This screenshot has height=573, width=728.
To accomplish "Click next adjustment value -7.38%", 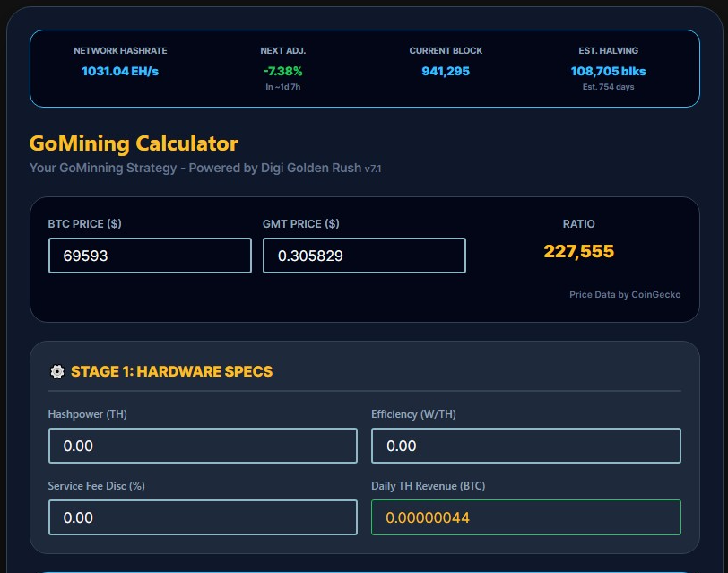I will click(282, 71).
